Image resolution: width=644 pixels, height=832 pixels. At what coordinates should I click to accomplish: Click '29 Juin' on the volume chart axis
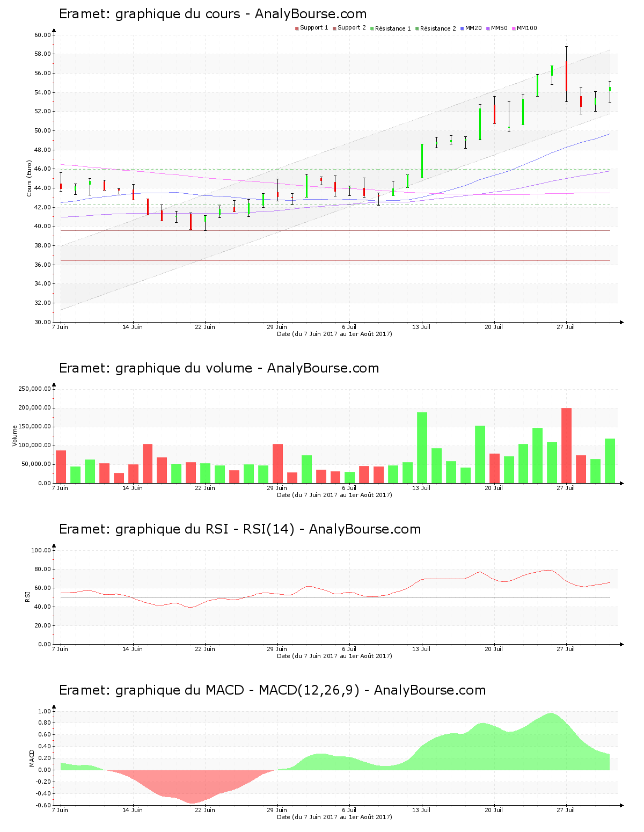click(x=277, y=488)
